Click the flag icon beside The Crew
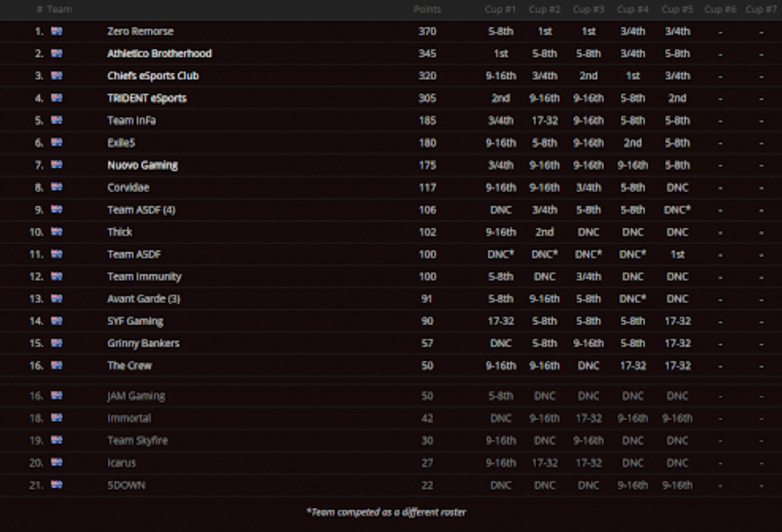Image resolution: width=782 pixels, height=532 pixels. point(57,366)
